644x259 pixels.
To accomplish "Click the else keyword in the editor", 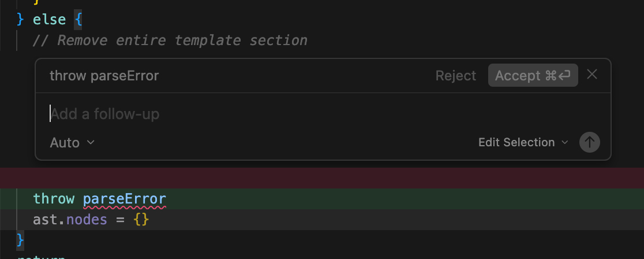I will pos(49,19).
